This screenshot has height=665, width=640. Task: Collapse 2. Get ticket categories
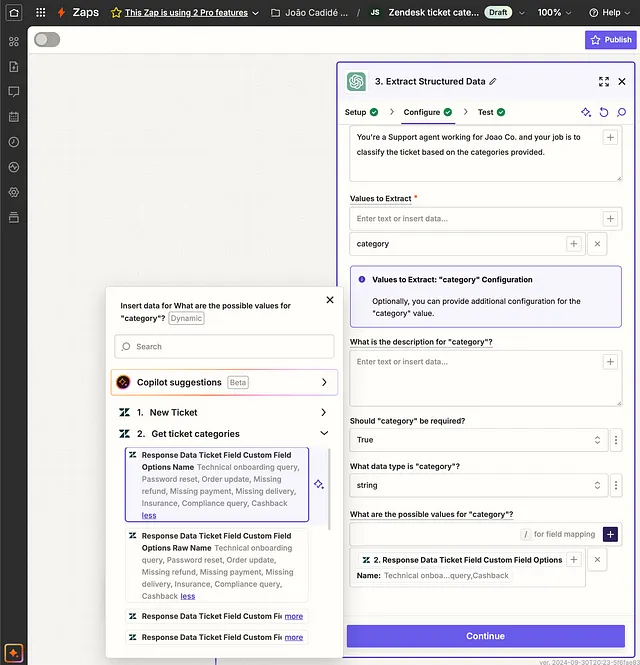224,434
